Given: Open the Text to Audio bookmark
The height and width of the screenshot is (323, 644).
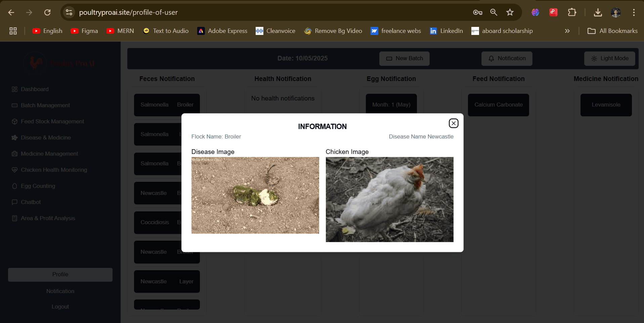Looking at the screenshot, I should tap(166, 31).
